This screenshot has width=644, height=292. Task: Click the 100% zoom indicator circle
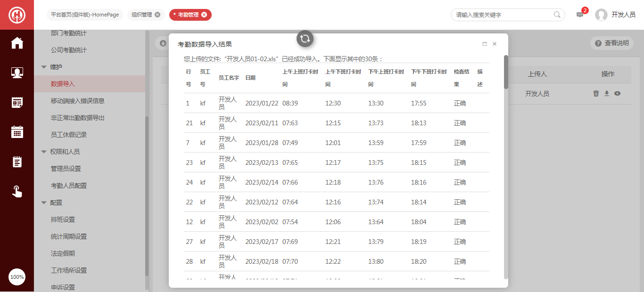click(x=17, y=277)
